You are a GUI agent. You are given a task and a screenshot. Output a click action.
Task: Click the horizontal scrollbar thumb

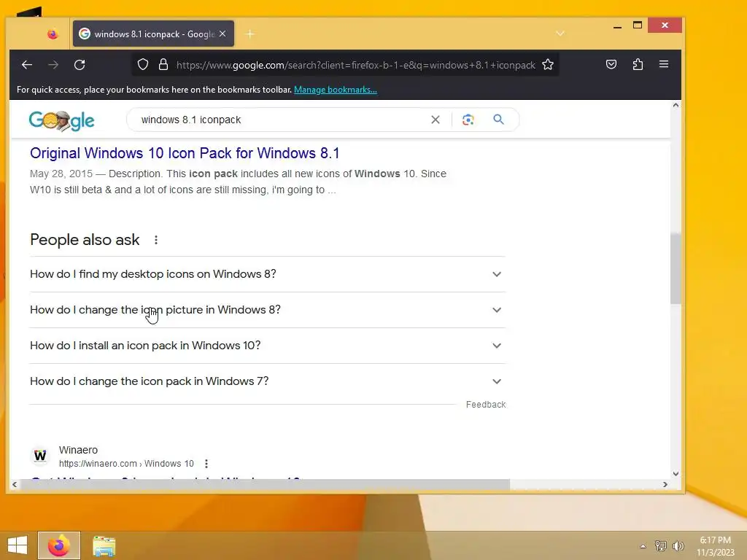(x=265, y=484)
